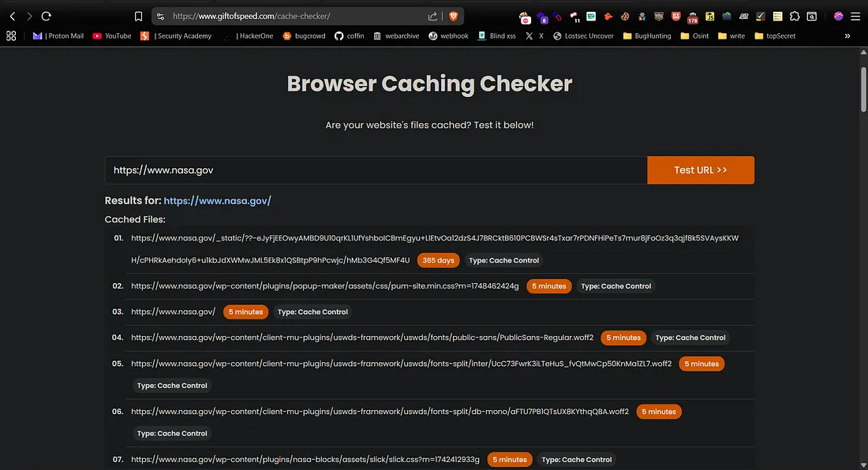Screen dimensions: 868x470
Task: Open the chain link extension icon
Action: pos(557,17)
